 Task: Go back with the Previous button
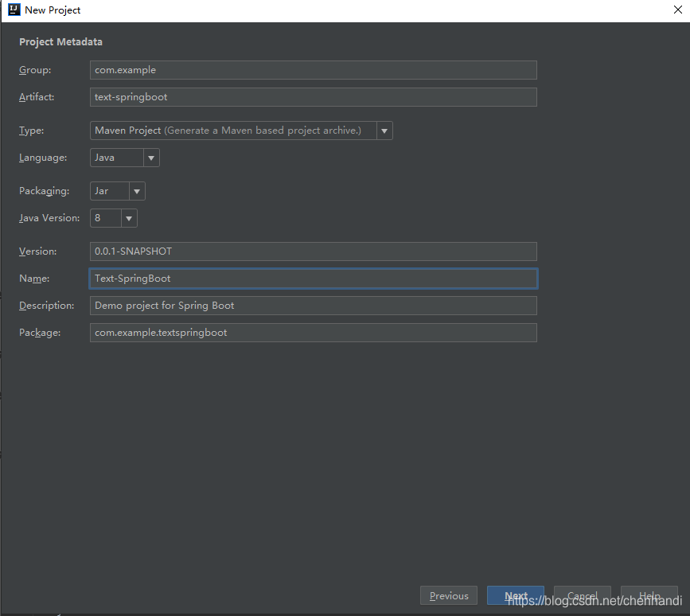449,595
